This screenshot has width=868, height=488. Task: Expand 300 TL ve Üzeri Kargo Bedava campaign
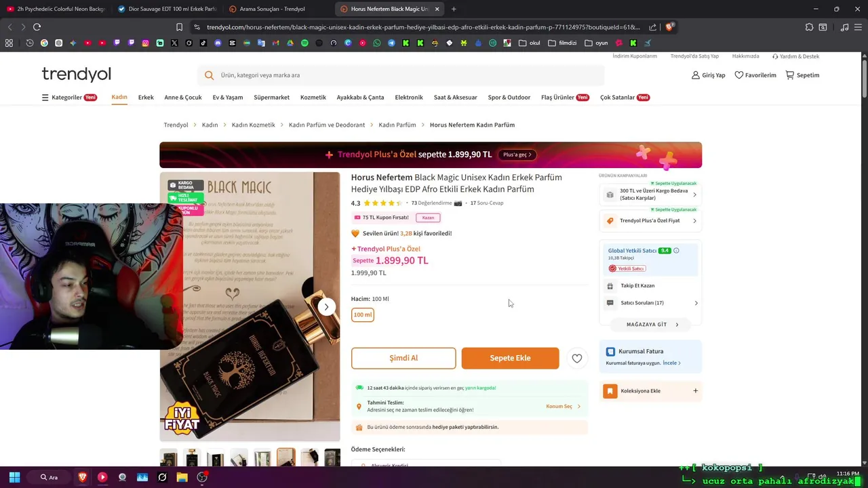650,195
